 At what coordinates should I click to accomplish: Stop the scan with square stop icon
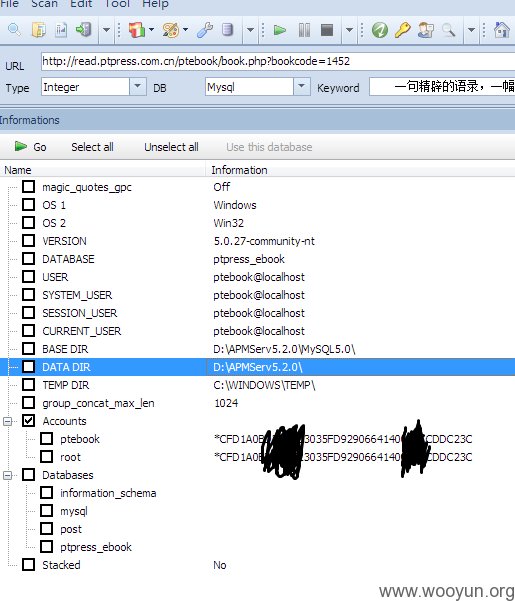click(x=327, y=30)
